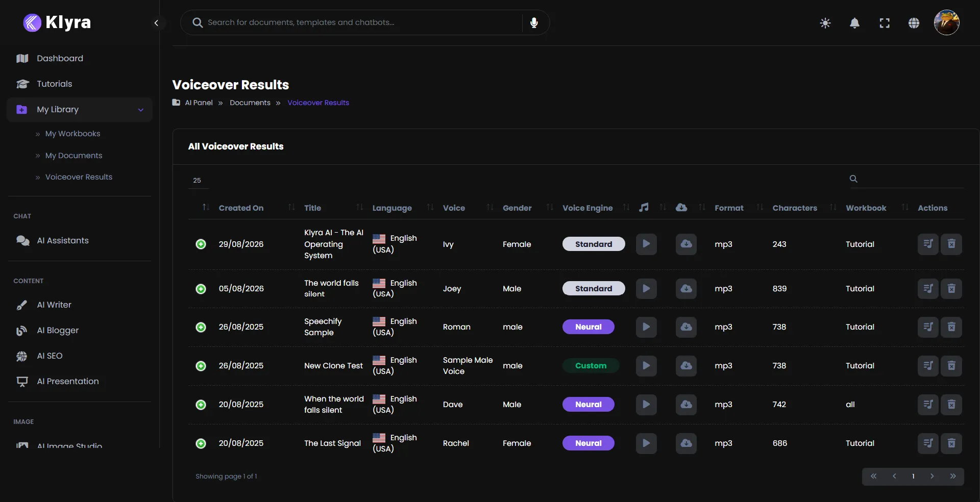This screenshot has height=502, width=980.
Task: Expand row details for New Clone Test
Action: [201, 366]
